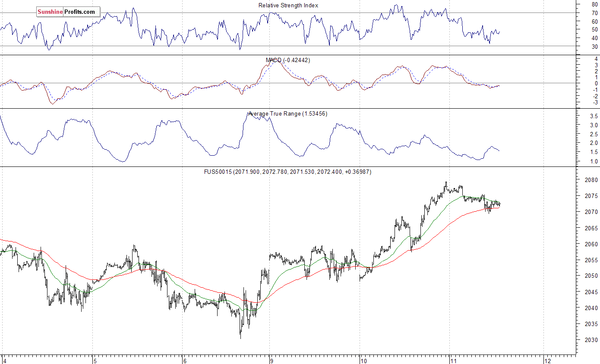Click the MACD axis value -3

(x=595, y=102)
